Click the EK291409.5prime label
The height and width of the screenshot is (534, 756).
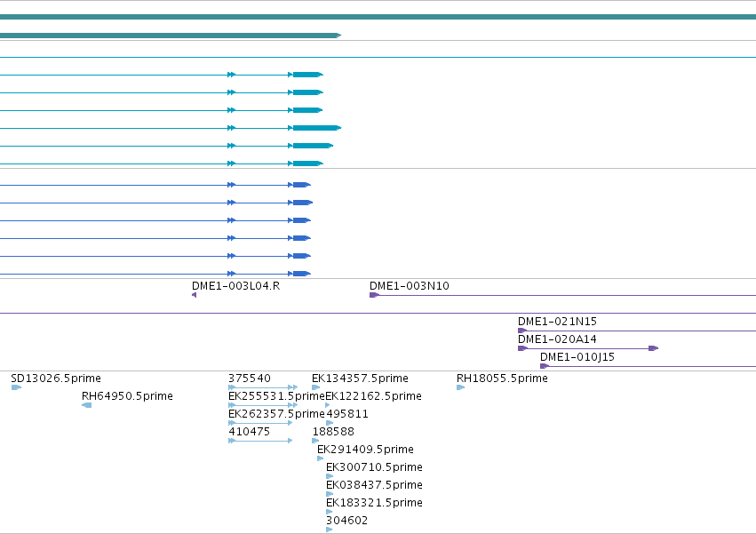tap(365, 450)
